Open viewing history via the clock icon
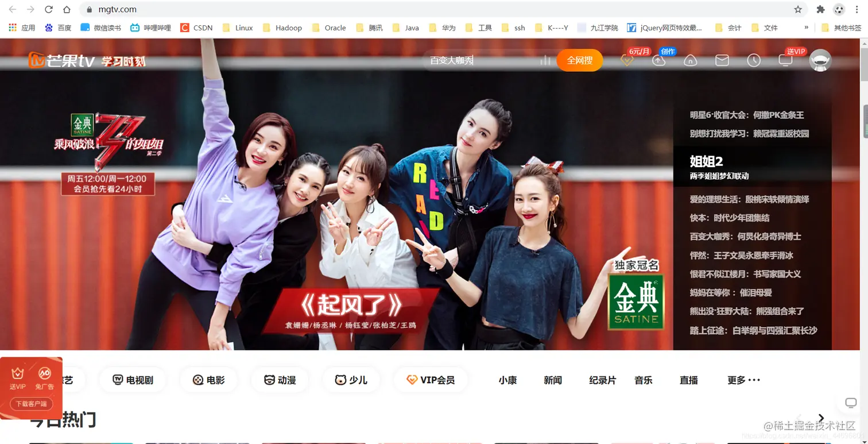Viewport: 868px width, 444px height. (x=754, y=60)
